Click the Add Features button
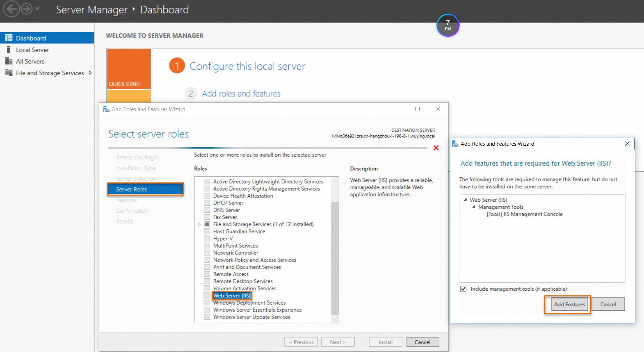Viewport: 644px width, 352px height. point(570,304)
